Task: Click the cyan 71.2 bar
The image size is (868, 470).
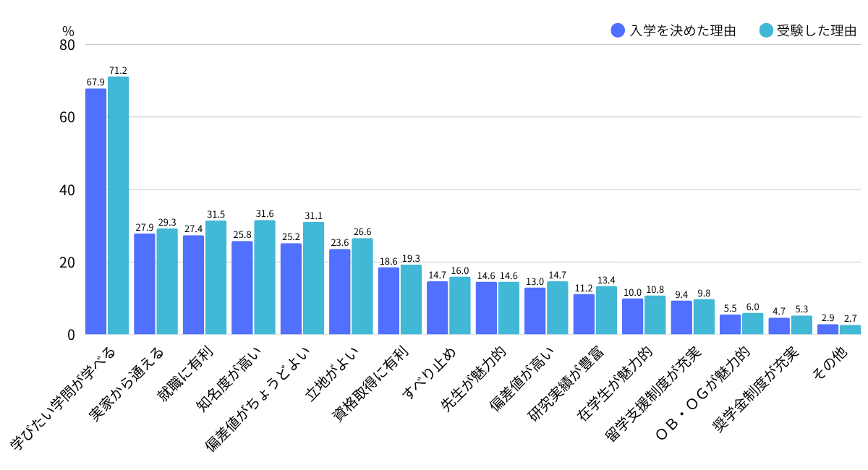Action: (118, 205)
